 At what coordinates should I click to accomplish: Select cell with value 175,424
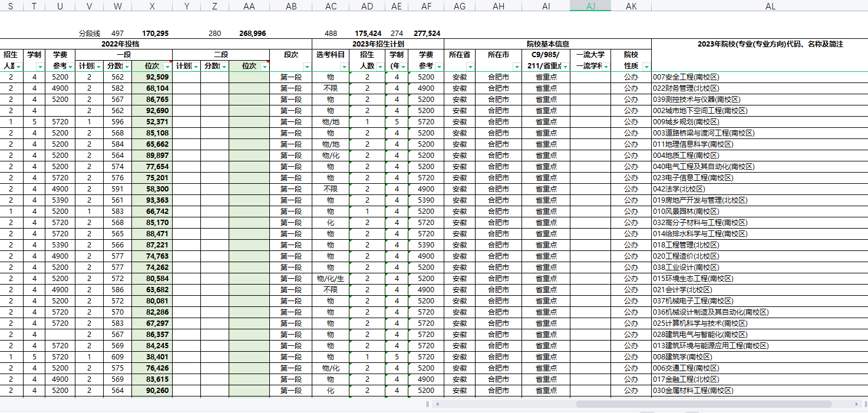tap(367, 34)
